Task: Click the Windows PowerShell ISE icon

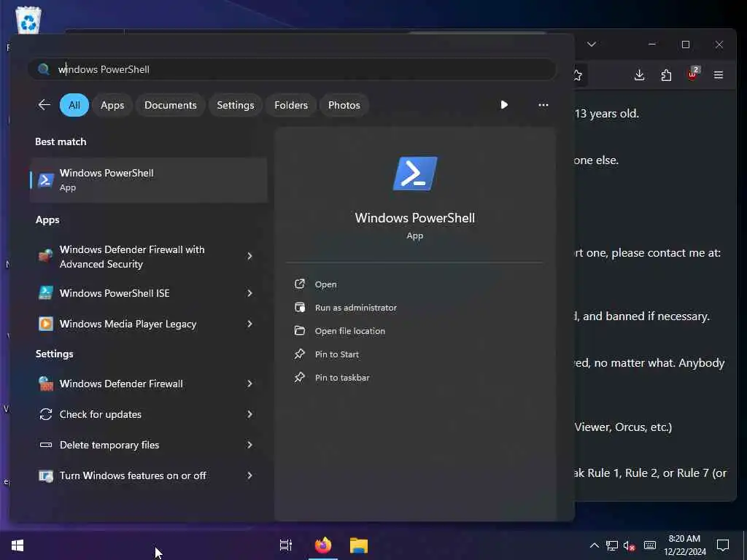Action: coord(46,293)
